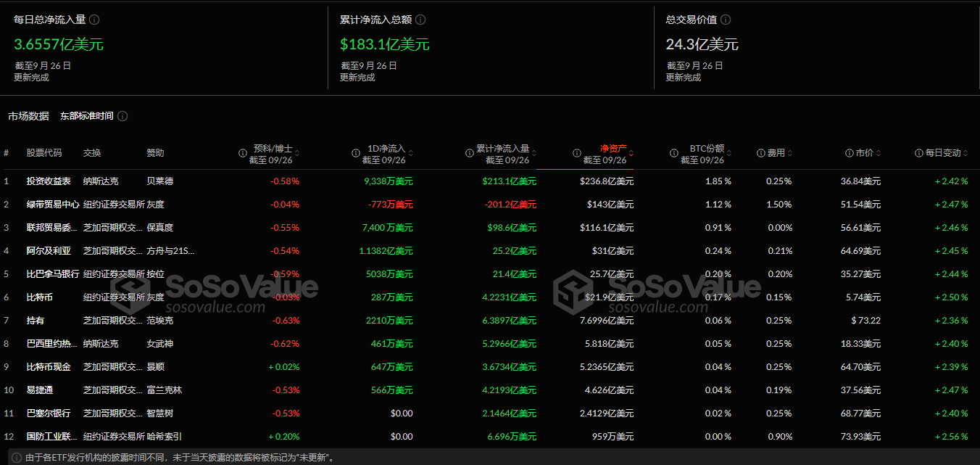Click cumulative inflow cell -201.2亿美元

511,205
